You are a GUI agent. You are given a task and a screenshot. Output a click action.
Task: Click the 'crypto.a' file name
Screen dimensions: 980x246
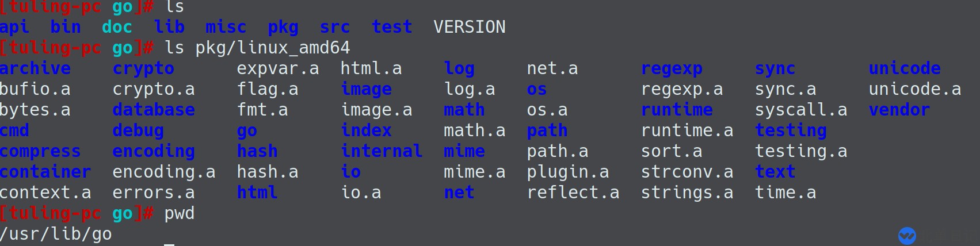pos(154,89)
